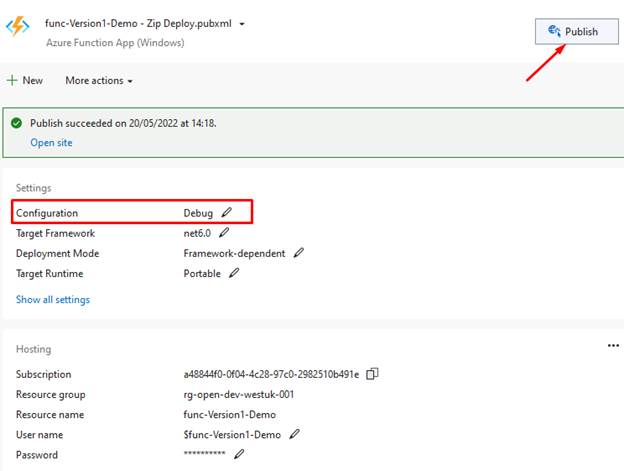Select the net6.0 framework value

pyautogui.click(x=197, y=233)
